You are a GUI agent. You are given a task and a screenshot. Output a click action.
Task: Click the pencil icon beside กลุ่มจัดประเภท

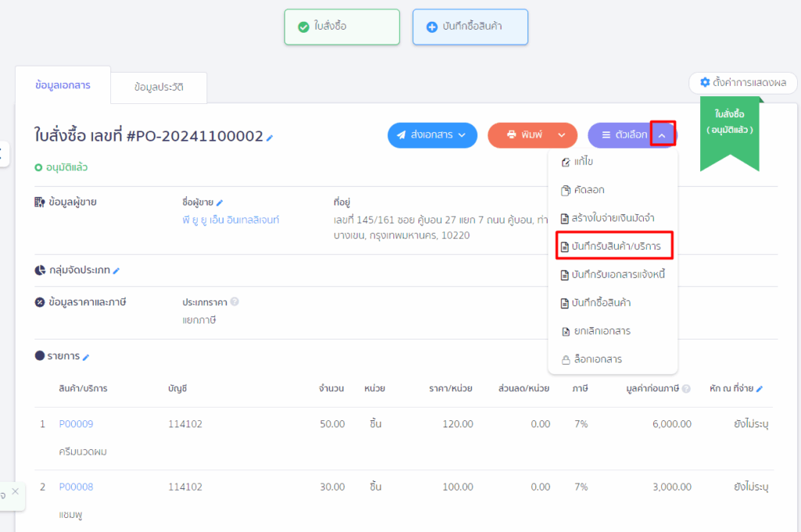[117, 271]
